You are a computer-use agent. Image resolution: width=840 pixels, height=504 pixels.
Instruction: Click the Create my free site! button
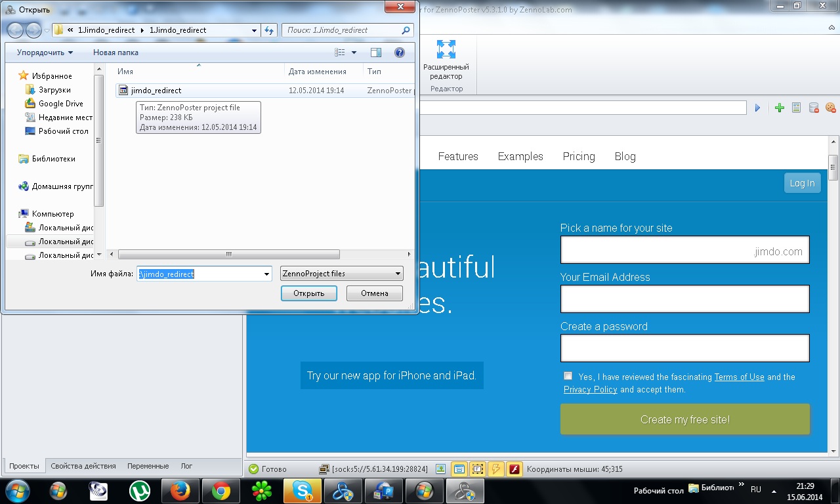pyautogui.click(x=685, y=419)
